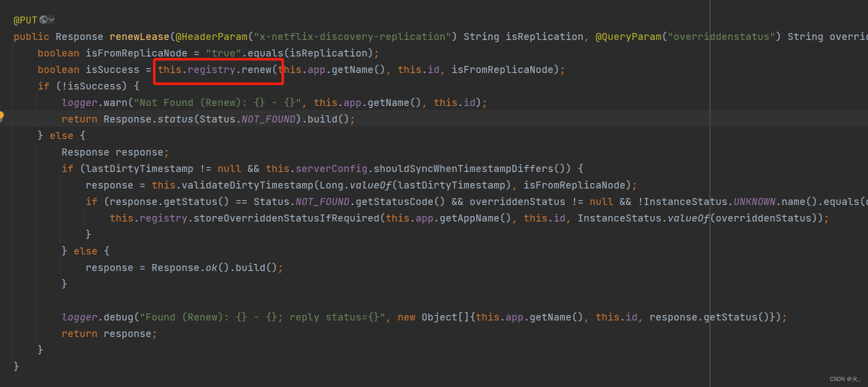Click the "overriddenstatus" string literal

coord(721,36)
